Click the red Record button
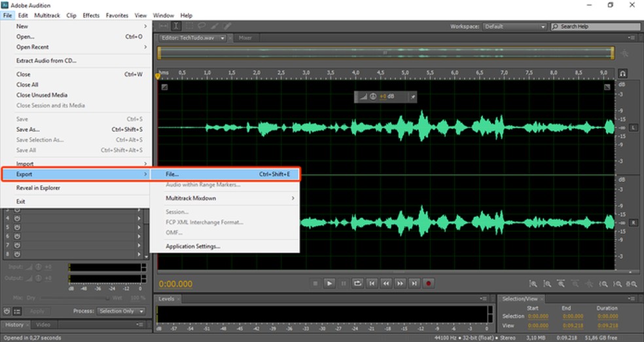The width and height of the screenshot is (644, 342). pos(429,284)
